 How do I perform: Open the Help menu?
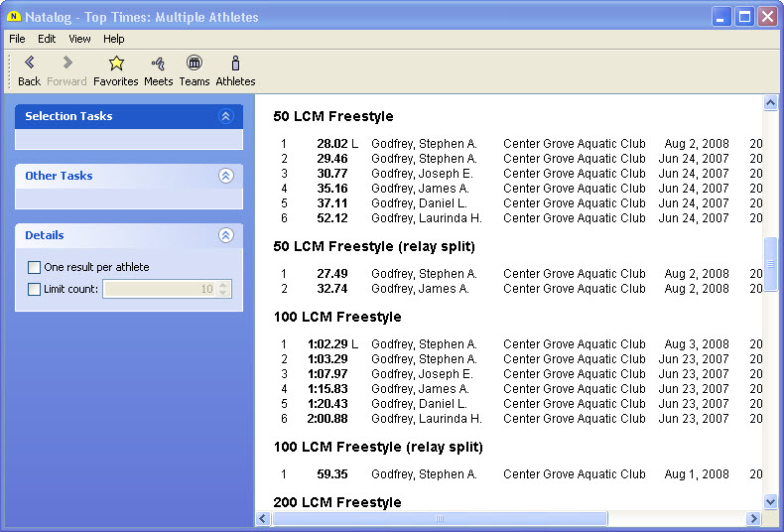click(114, 39)
